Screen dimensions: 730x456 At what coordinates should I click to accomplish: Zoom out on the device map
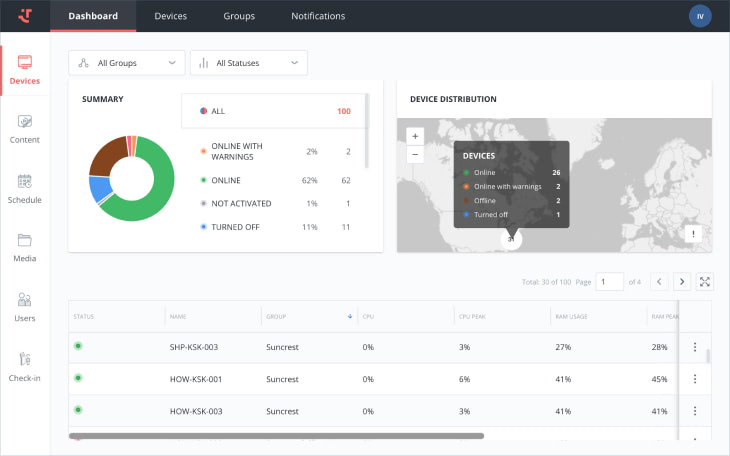pyautogui.click(x=416, y=155)
